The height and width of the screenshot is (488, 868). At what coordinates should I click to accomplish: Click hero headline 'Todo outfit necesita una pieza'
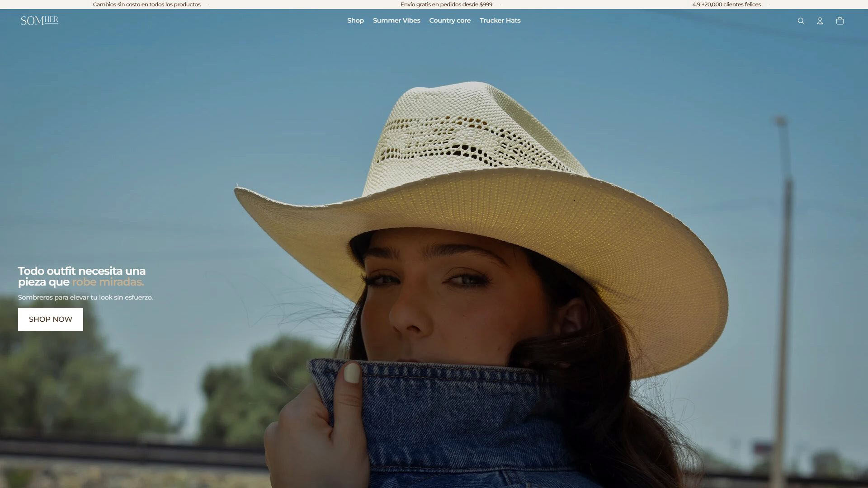[x=82, y=276]
